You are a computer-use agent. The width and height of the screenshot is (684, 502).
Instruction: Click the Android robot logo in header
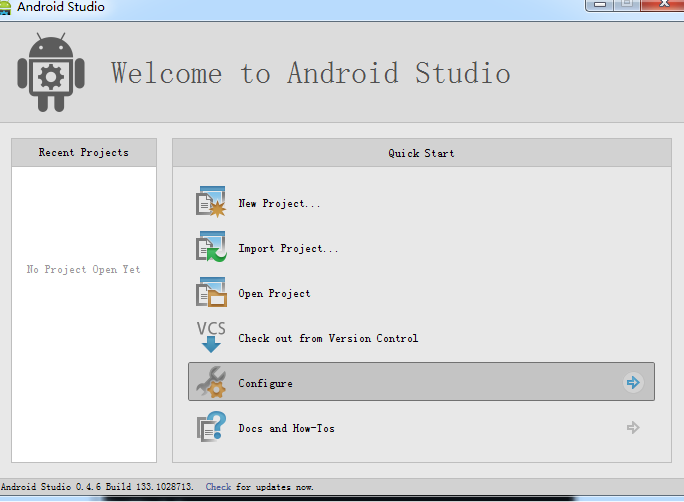51,72
